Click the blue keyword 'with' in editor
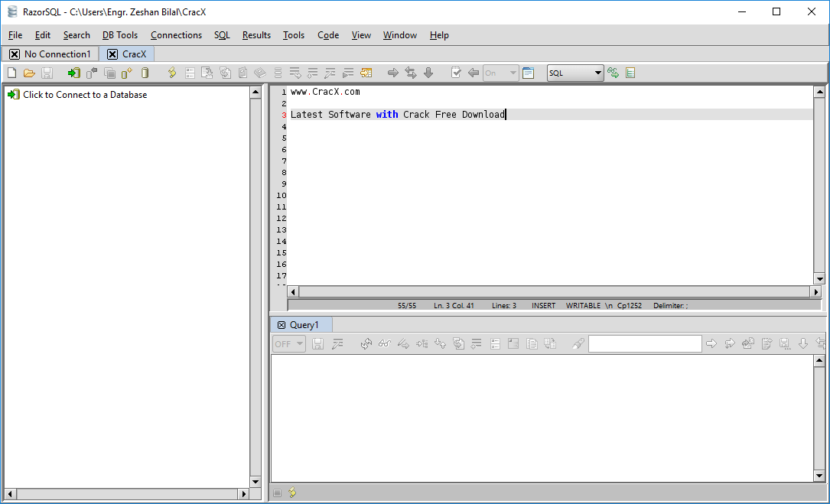This screenshot has width=830, height=504. click(387, 115)
